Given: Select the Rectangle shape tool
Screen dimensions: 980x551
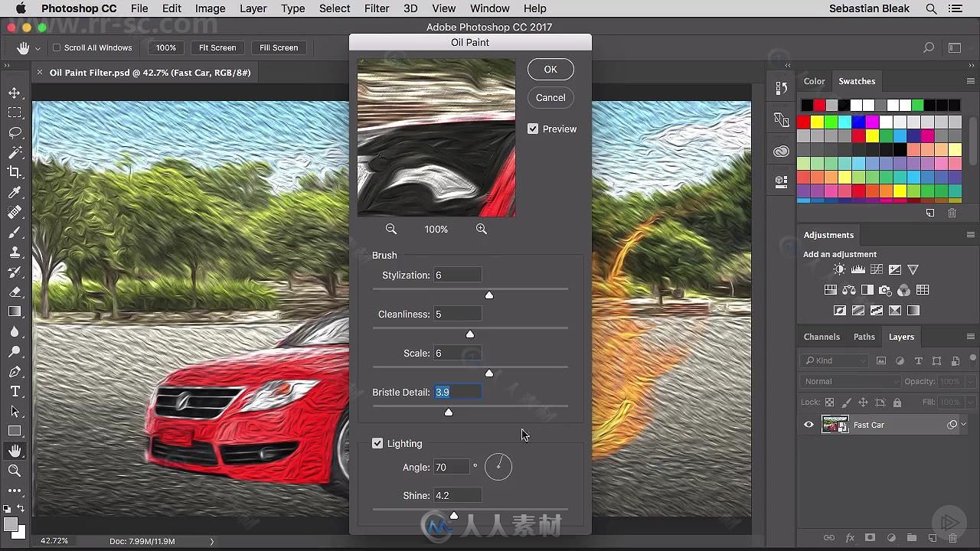Looking at the screenshot, I should coord(15,431).
